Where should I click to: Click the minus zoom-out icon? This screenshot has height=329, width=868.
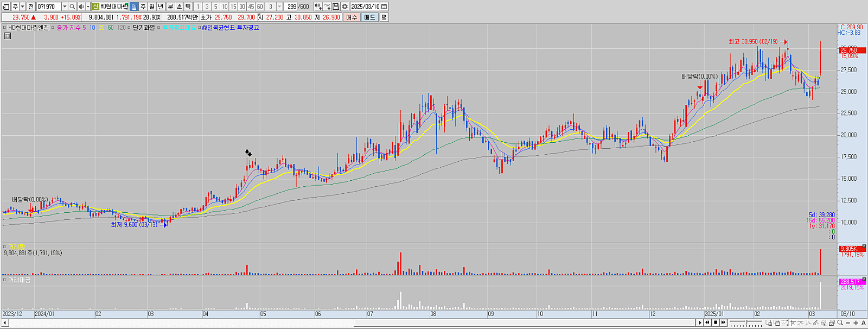[x=848, y=322]
